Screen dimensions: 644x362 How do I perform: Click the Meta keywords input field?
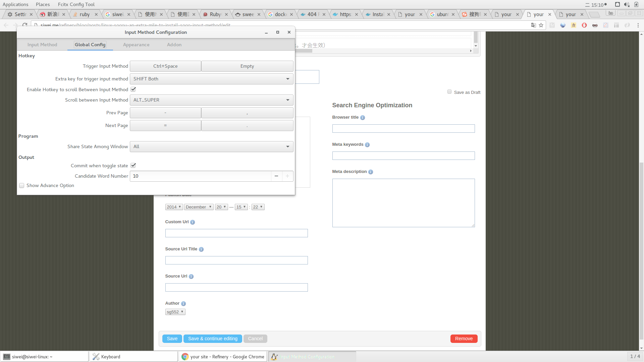404,156
